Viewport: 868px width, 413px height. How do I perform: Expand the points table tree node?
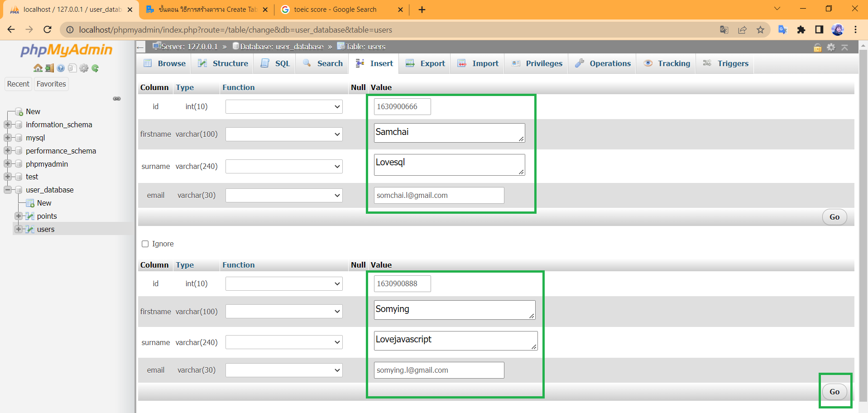pyautogui.click(x=19, y=216)
